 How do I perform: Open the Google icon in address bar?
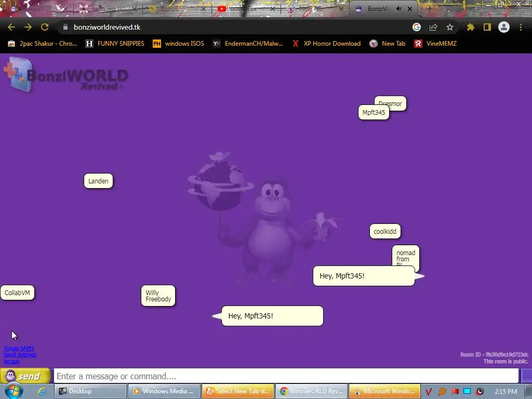click(x=417, y=27)
